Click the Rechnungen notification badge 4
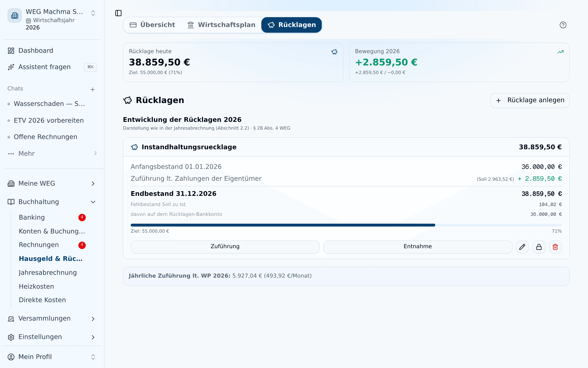Image resolution: width=588 pixels, height=368 pixels. (82, 245)
